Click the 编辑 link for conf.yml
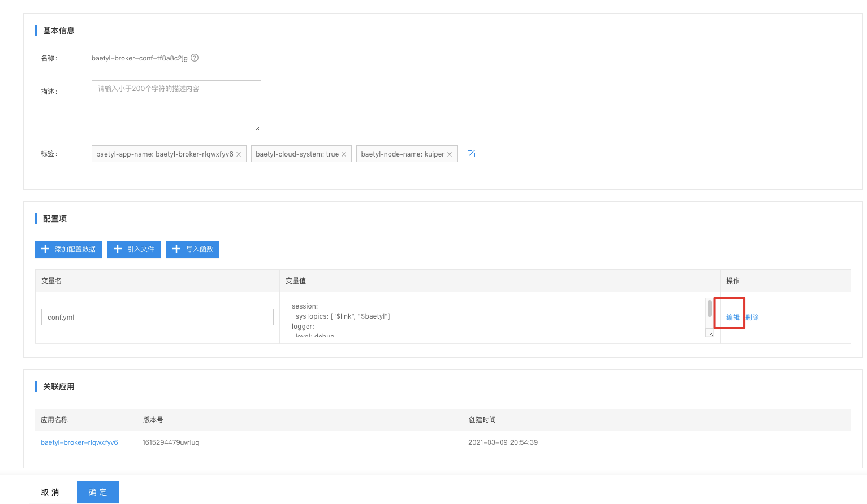This screenshot has width=867, height=504. (733, 318)
